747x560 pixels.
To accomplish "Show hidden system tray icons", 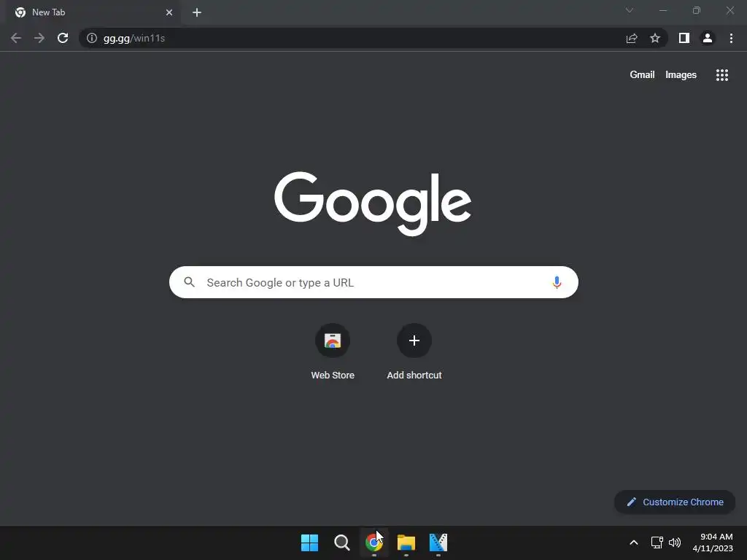I will coord(634,542).
